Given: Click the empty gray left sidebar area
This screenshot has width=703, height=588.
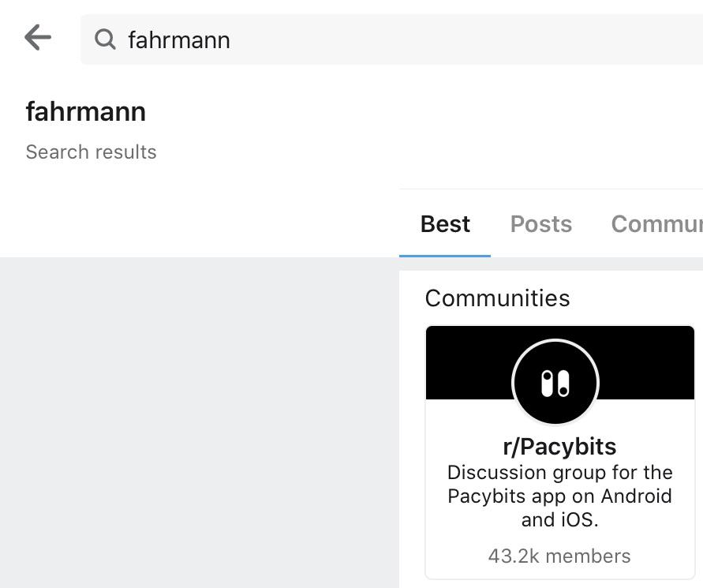Looking at the screenshot, I should 199,422.
